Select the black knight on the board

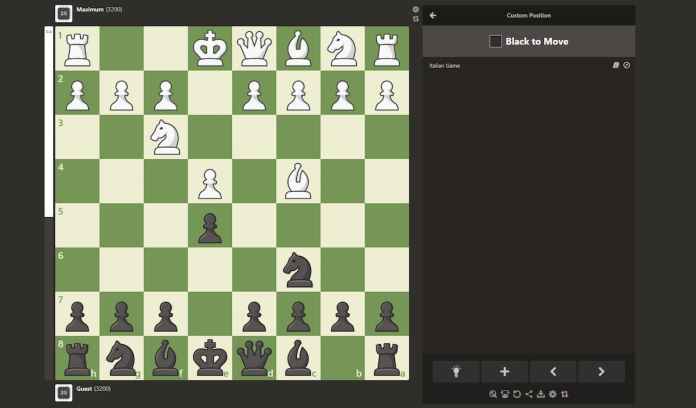pyautogui.click(x=298, y=269)
